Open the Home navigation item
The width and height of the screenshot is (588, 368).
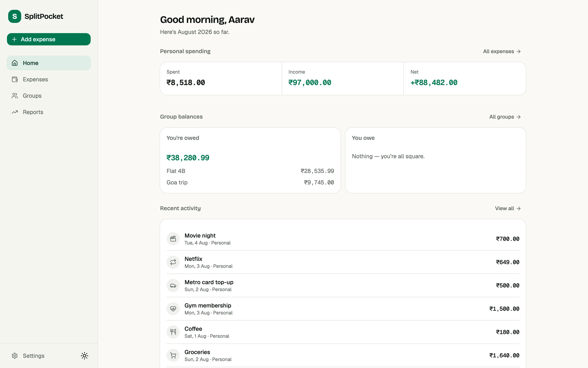tap(49, 63)
